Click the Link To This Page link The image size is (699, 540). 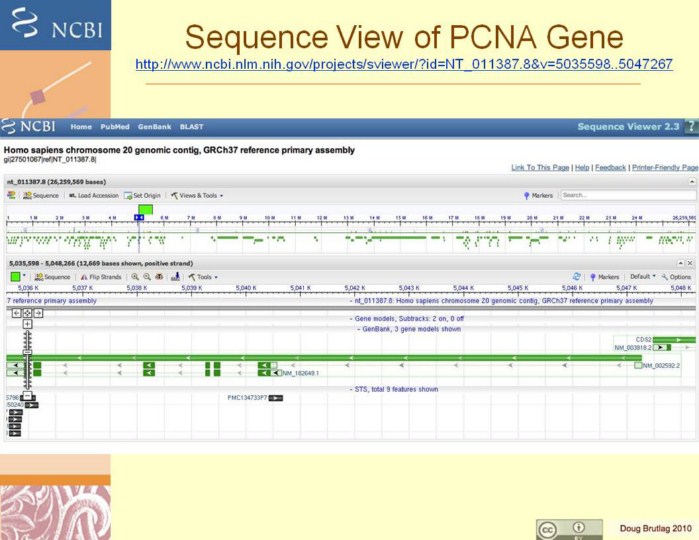pyautogui.click(x=539, y=168)
